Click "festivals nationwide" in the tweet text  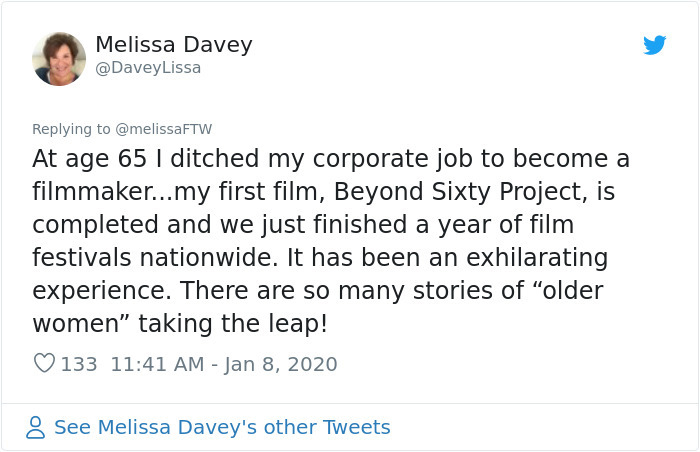[x=155, y=258]
